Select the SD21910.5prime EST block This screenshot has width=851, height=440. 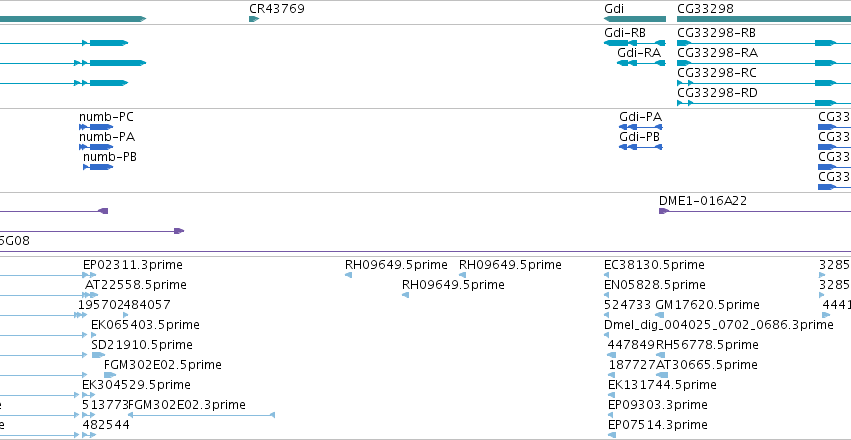98,355
